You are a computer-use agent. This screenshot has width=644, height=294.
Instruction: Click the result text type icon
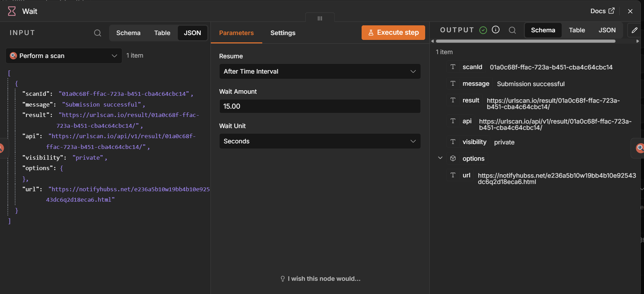(x=453, y=100)
